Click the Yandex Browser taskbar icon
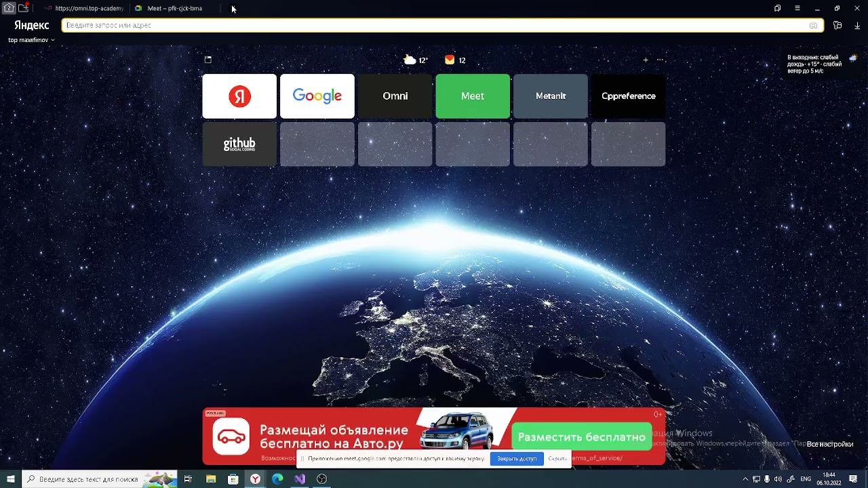This screenshot has width=868, height=488. tap(256, 479)
